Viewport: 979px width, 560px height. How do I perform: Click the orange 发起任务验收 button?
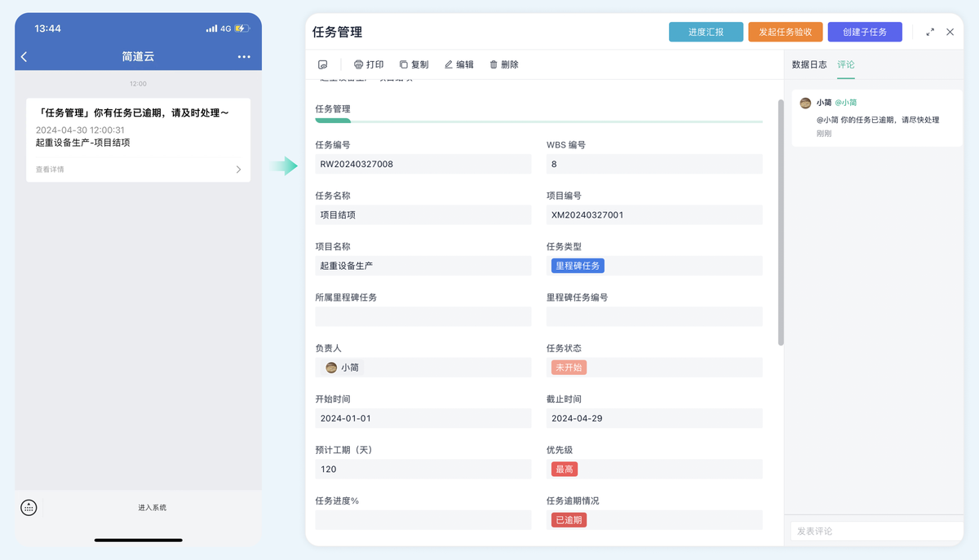786,32
